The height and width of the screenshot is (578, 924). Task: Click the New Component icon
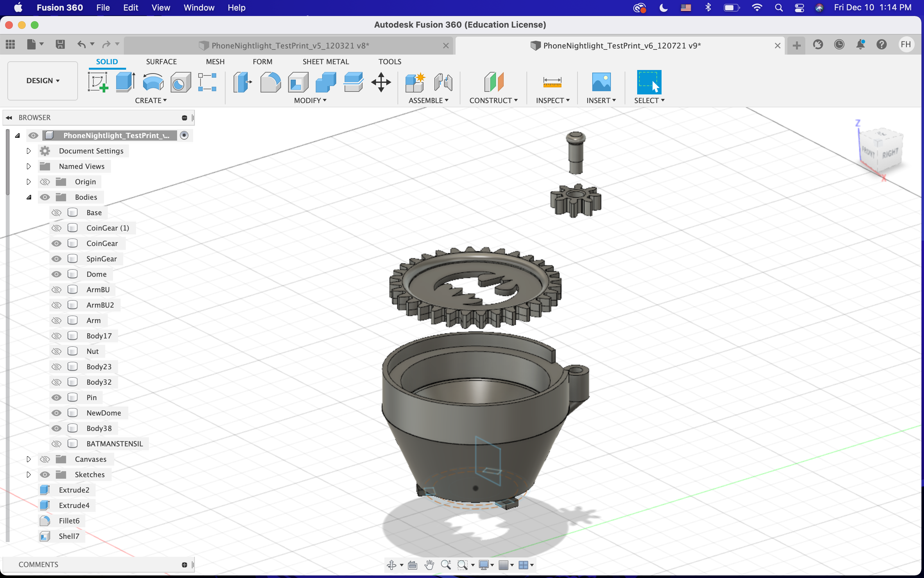(415, 82)
